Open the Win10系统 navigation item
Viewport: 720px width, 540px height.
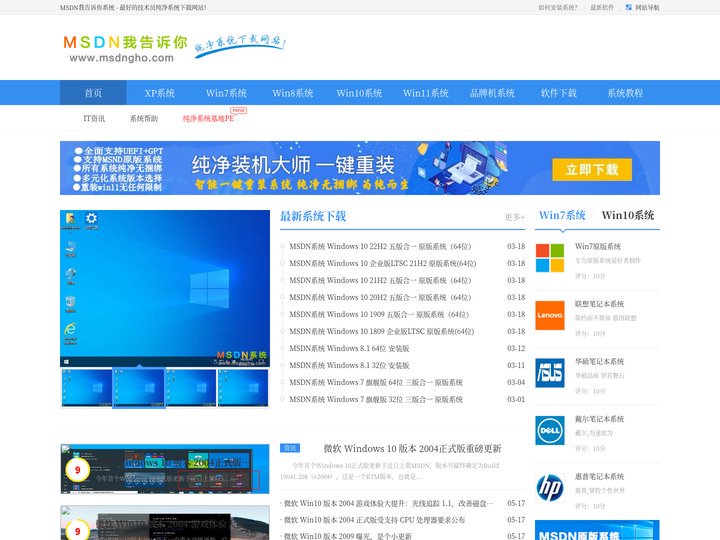coord(359,93)
